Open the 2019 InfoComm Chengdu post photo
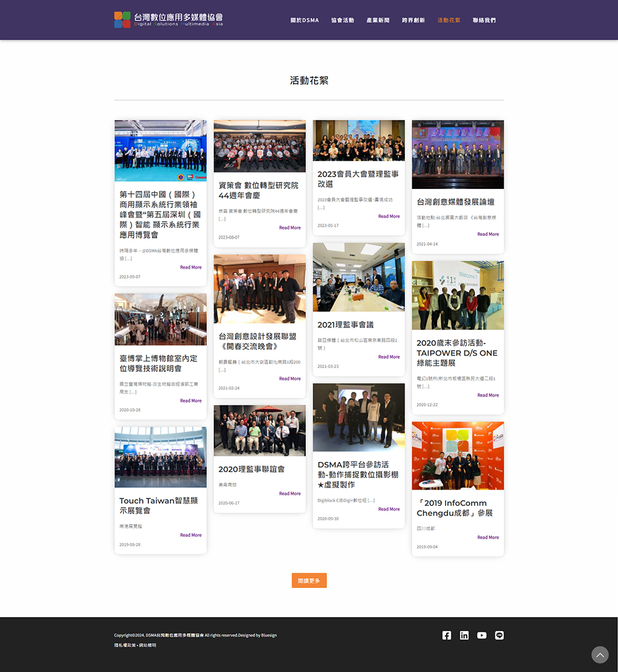Screen dimensions: 618x672 click(x=457, y=456)
